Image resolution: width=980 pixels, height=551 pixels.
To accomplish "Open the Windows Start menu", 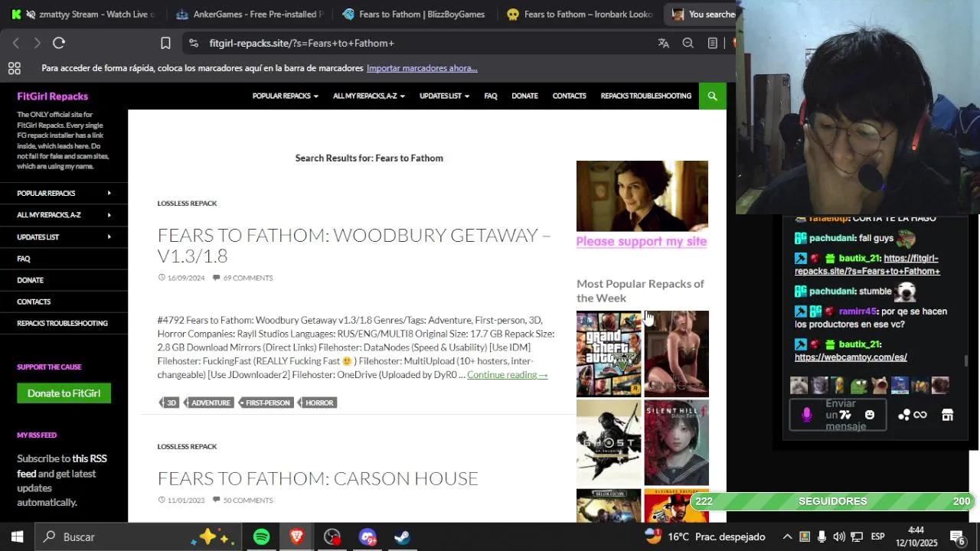I will (x=17, y=537).
